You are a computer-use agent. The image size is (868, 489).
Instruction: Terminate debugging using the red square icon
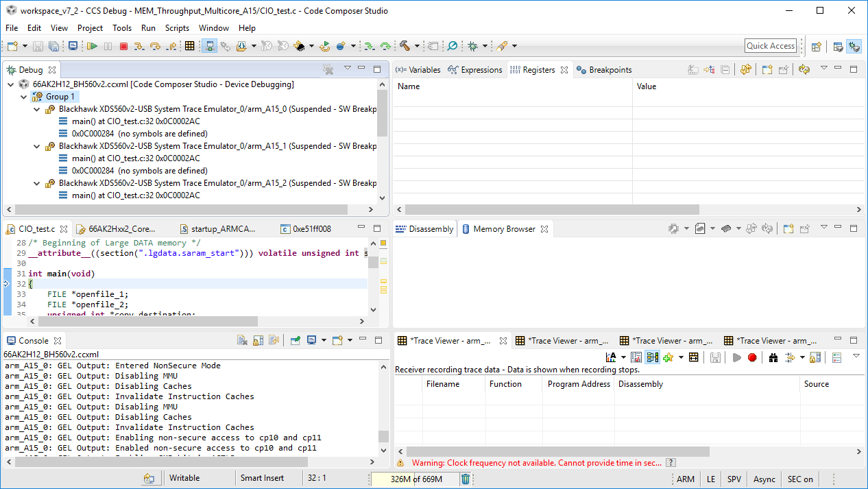tap(123, 46)
